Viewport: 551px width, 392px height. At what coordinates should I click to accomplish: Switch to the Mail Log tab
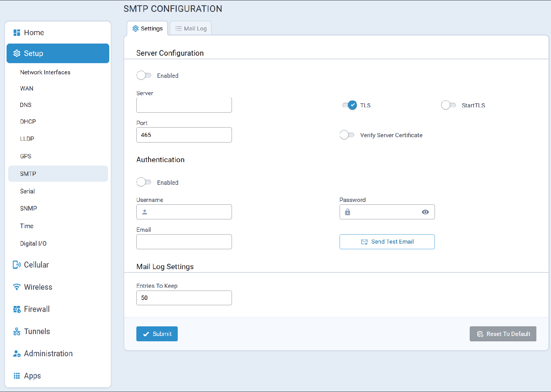click(191, 29)
